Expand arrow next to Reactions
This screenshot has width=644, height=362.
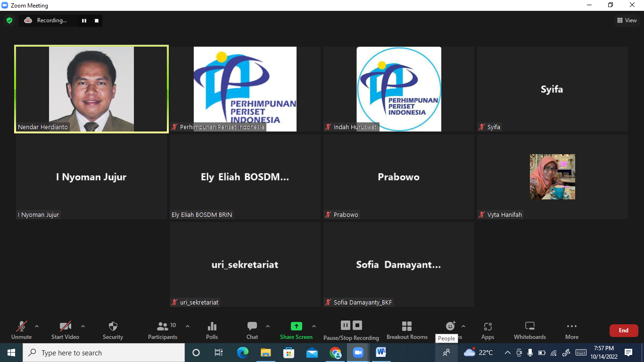click(463, 326)
